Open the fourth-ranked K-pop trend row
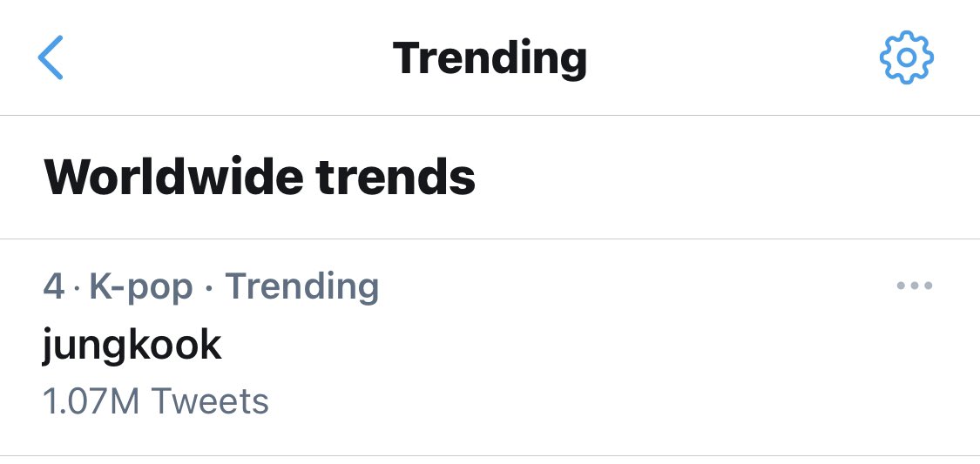Image resolution: width=980 pixels, height=464 pixels. [490, 347]
